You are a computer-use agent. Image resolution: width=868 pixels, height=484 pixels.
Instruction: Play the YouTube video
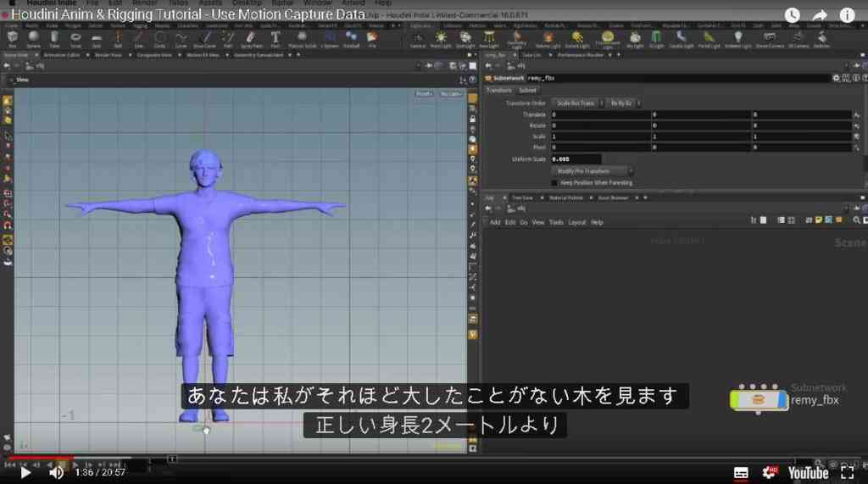tap(25, 472)
